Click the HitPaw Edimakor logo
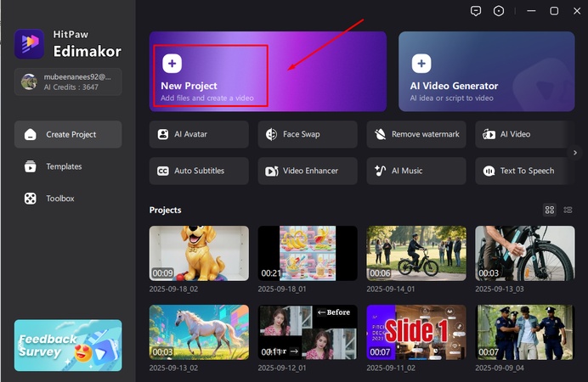This screenshot has width=588, height=382. pyautogui.click(x=29, y=44)
